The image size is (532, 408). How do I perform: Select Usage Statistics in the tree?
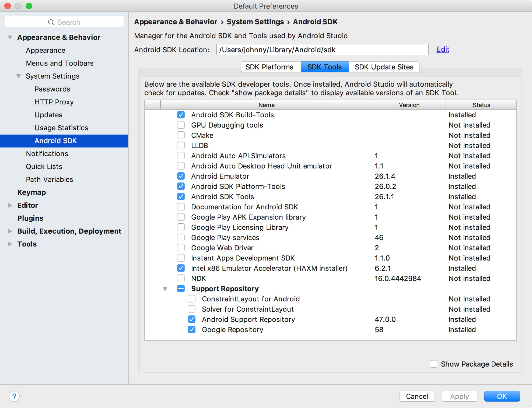[x=61, y=128]
